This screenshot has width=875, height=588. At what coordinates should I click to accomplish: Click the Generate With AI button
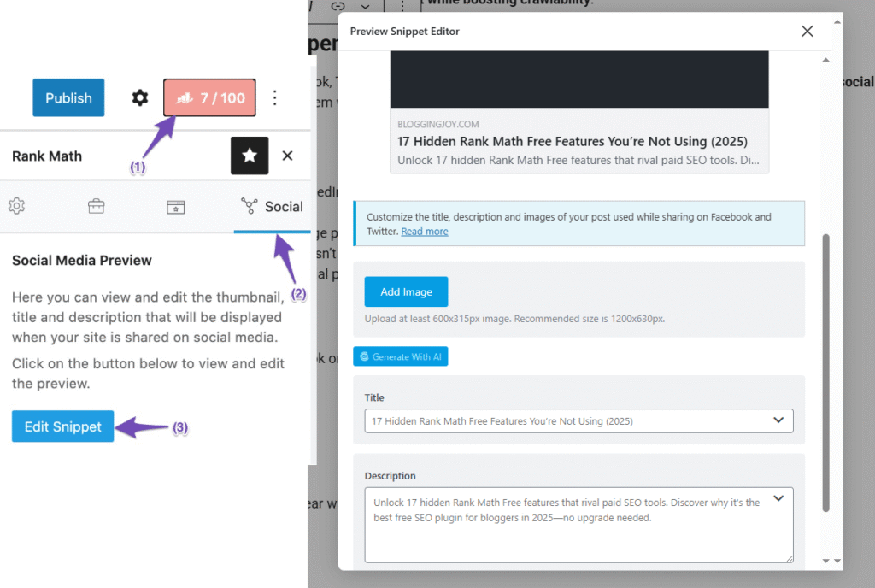(x=401, y=356)
